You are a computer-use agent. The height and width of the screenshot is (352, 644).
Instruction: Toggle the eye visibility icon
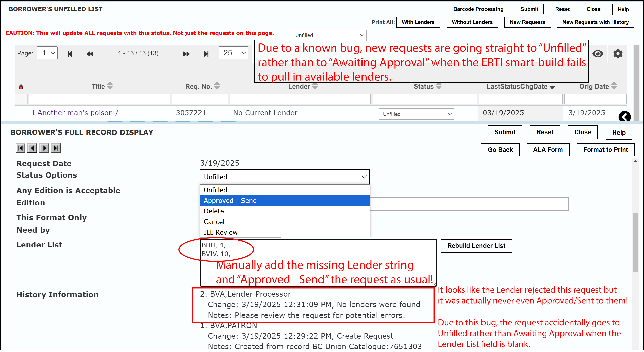click(x=598, y=54)
